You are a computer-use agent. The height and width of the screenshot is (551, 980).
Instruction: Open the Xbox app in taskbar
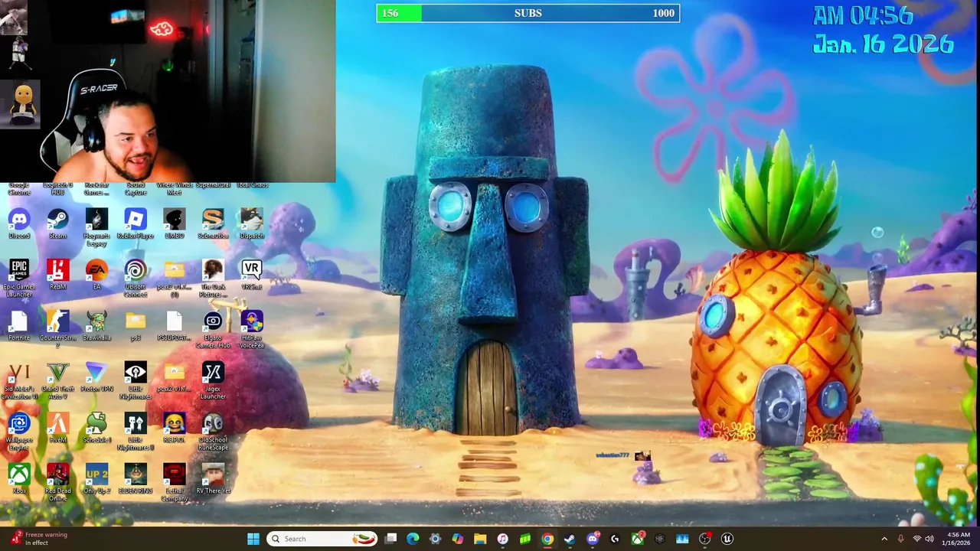point(638,539)
